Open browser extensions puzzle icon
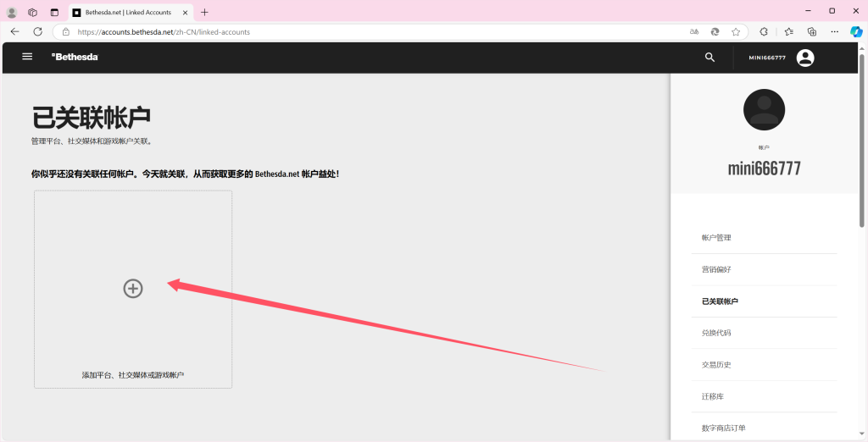868x442 pixels. pos(764,31)
